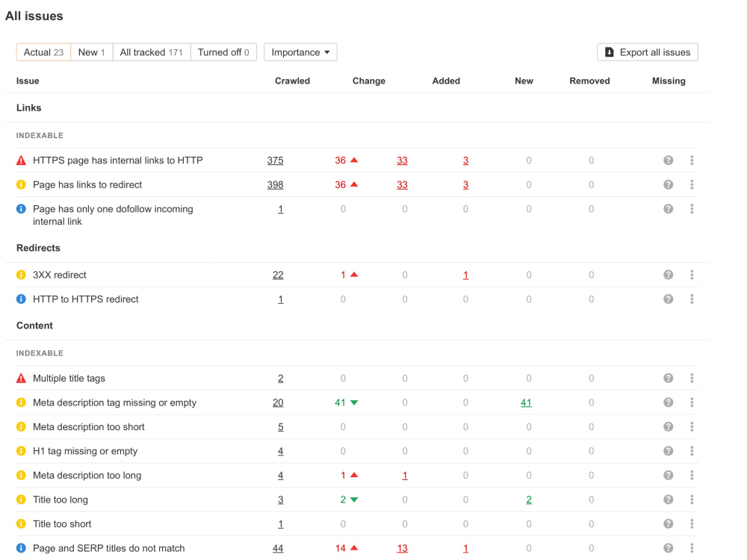
Task: Select the Turned off tab
Action: coord(223,52)
